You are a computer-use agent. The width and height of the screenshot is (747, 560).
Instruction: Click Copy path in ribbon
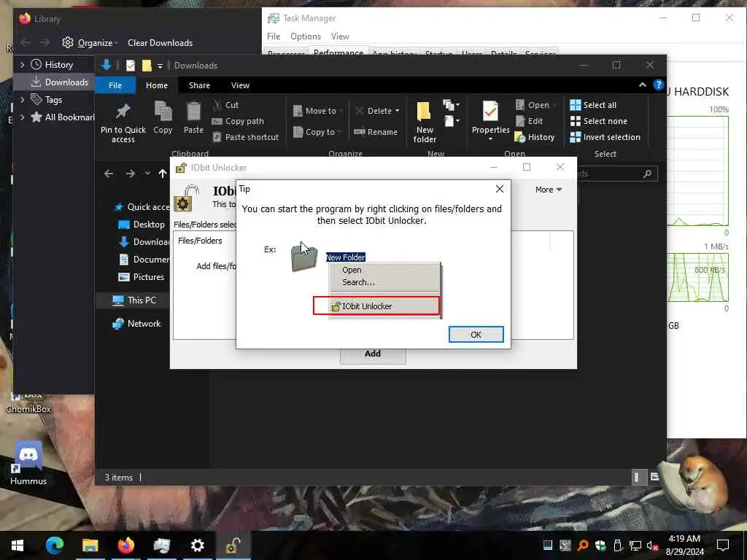coord(239,121)
